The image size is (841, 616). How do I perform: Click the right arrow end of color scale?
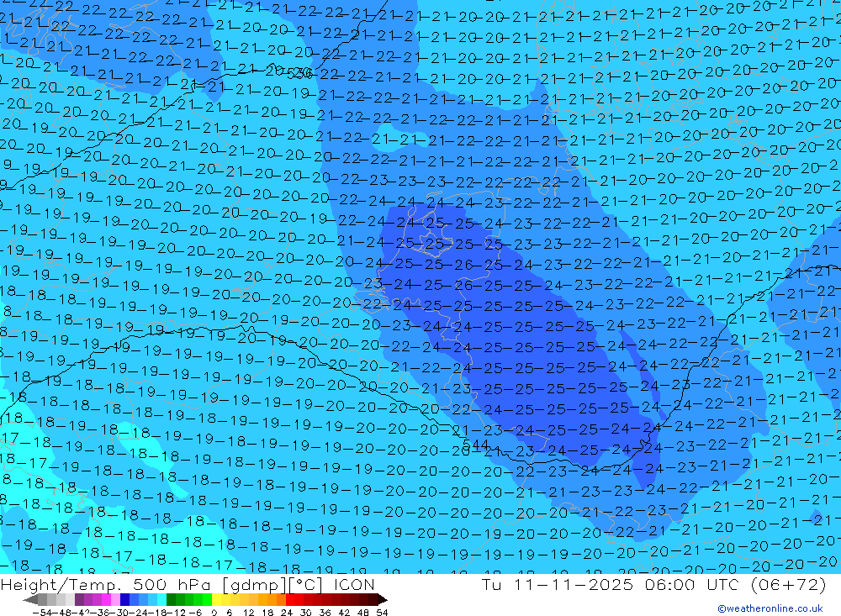383,600
